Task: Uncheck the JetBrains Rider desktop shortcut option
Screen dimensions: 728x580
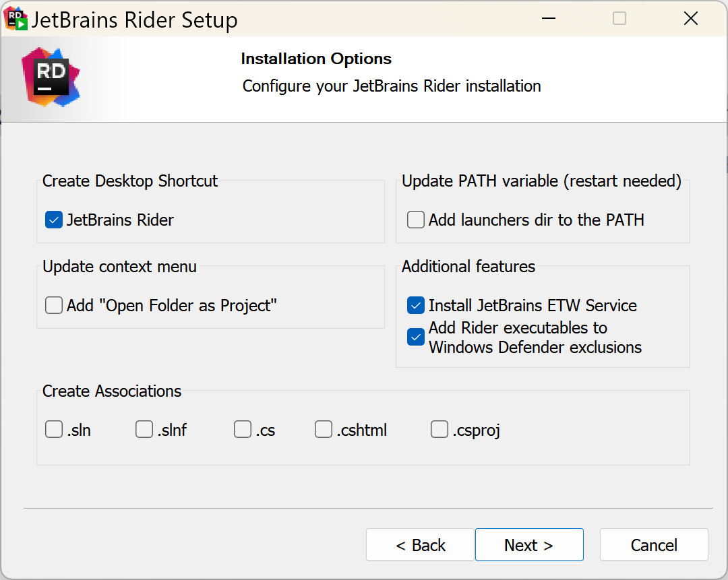Action: coord(54,220)
